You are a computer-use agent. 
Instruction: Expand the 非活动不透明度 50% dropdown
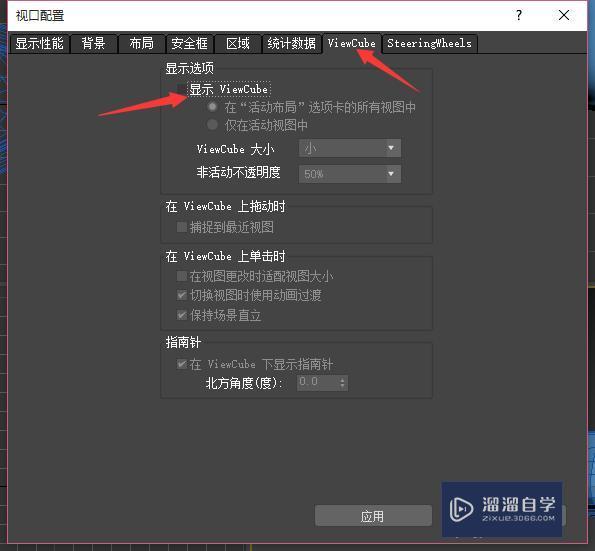point(349,174)
